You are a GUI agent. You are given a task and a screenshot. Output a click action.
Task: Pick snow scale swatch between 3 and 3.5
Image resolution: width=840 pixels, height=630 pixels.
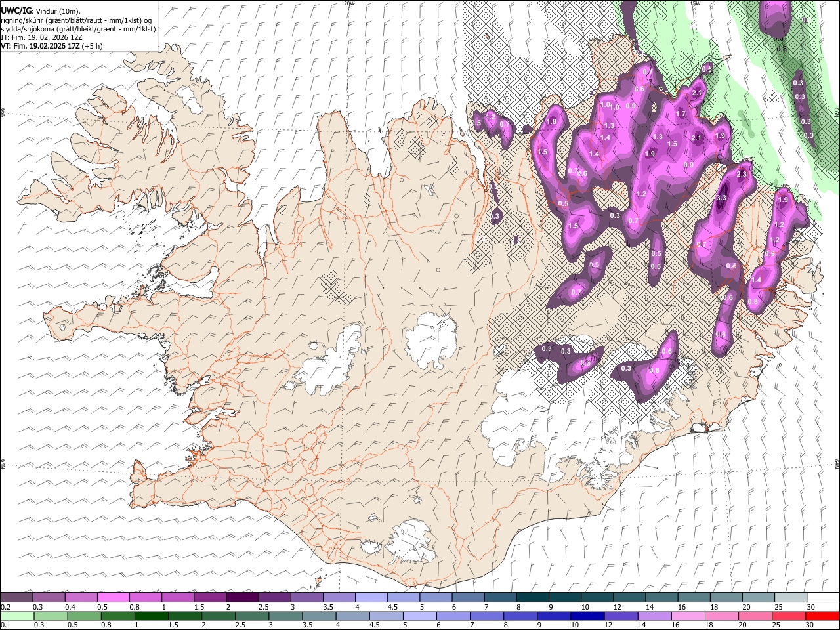click(306, 597)
